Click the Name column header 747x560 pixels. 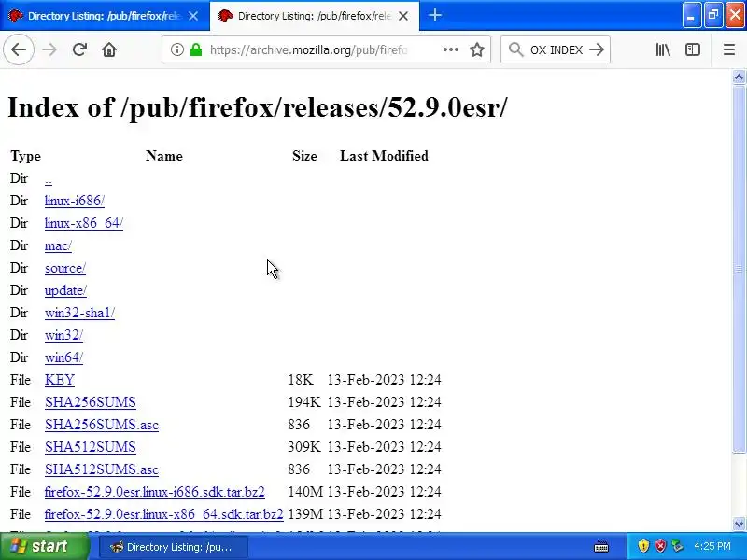point(164,156)
